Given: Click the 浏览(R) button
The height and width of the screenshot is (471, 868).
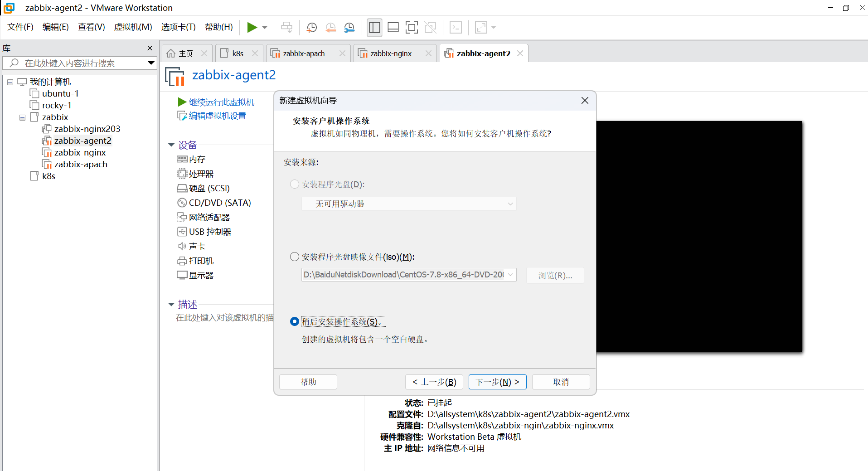Looking at the screenshot, I should click(555, 275).
